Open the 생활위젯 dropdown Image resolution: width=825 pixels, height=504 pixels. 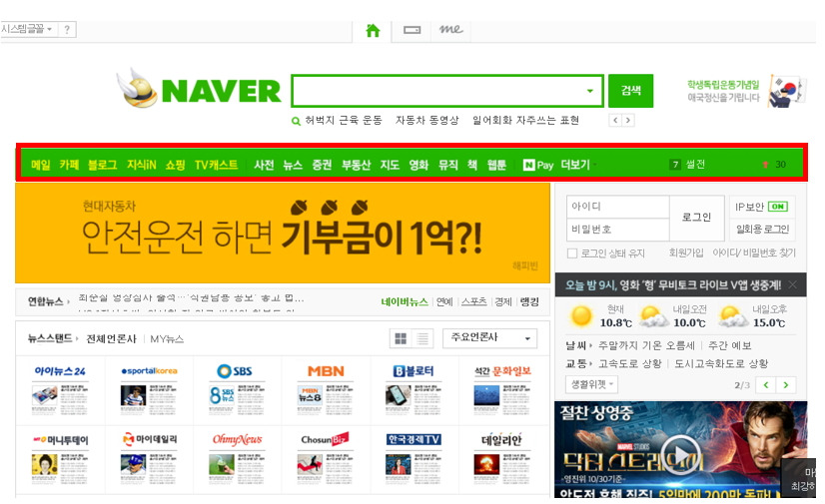591,384
